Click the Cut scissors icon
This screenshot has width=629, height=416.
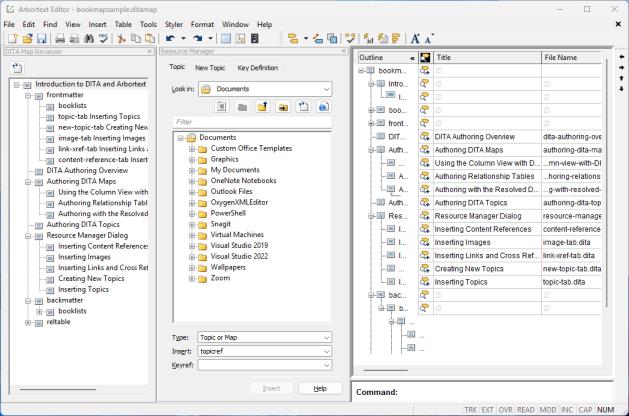pyautogui.click(x=121, y=39)
